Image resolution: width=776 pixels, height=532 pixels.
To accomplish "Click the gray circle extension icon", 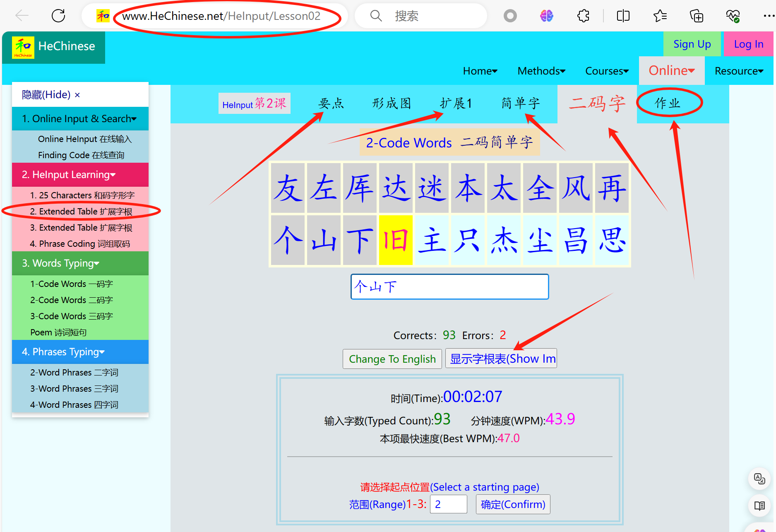I will click(510, 16).
